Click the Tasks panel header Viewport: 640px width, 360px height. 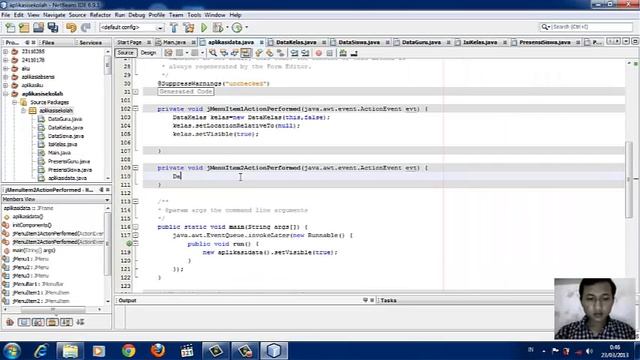(388, 300)
